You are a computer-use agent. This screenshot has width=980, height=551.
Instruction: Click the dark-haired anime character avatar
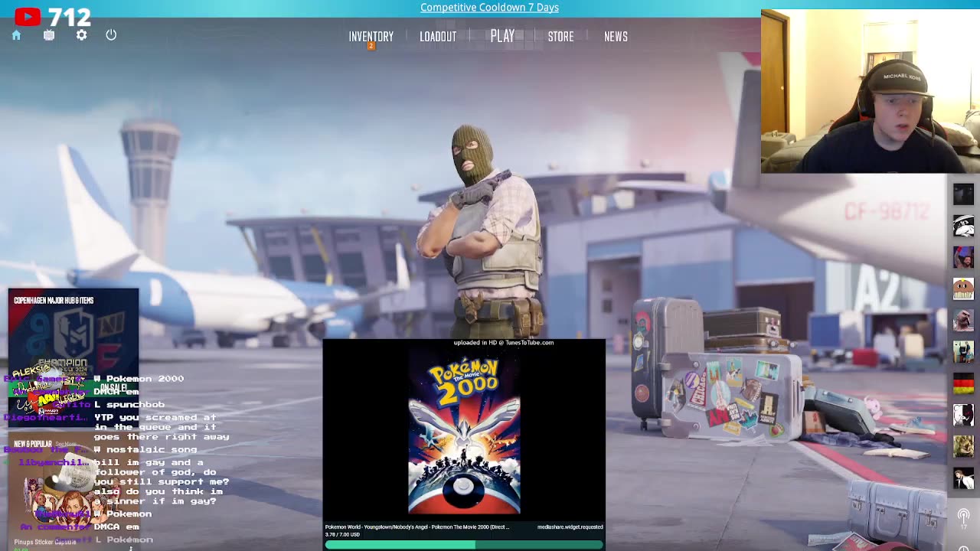963,479
